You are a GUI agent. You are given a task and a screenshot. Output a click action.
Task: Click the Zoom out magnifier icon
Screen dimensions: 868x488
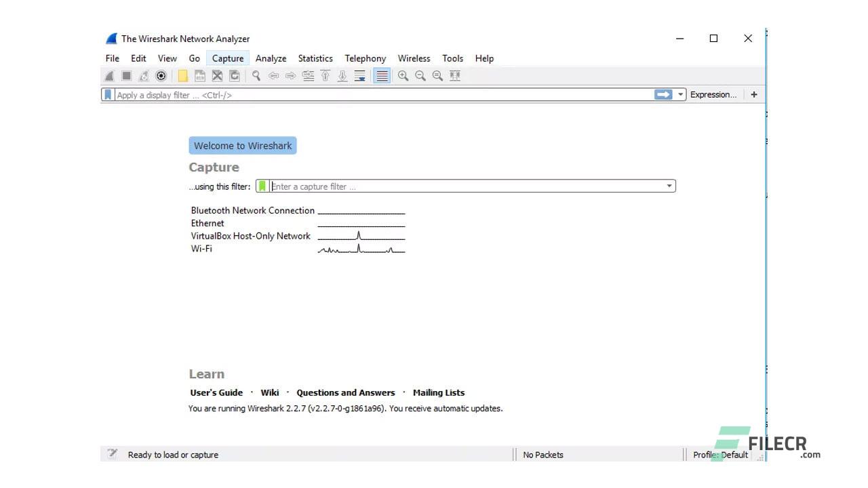click(420, 76)
